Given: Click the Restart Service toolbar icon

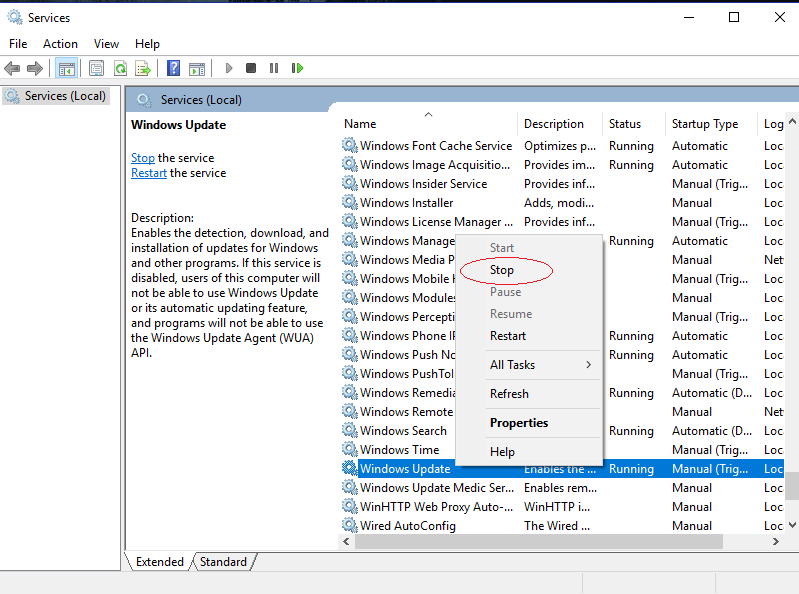Looking at the screenshot, I should point(297,68).
